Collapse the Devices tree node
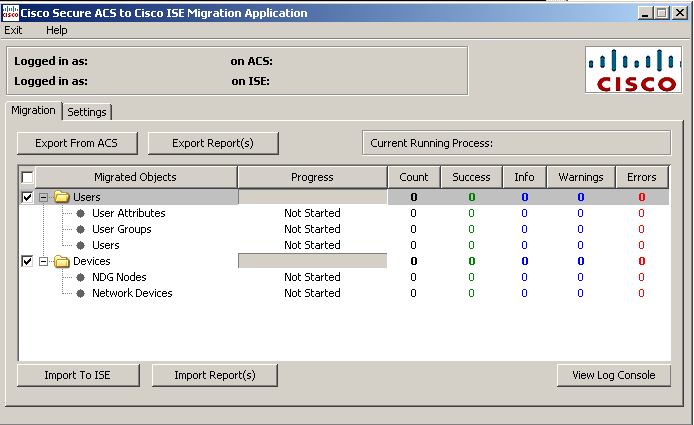694x425 pixels. 43,262
